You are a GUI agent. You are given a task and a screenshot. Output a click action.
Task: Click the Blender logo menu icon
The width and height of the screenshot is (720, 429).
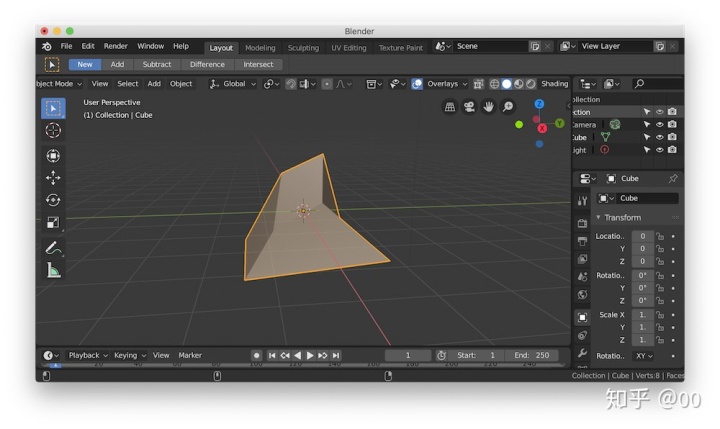click(x=47, y=46)
